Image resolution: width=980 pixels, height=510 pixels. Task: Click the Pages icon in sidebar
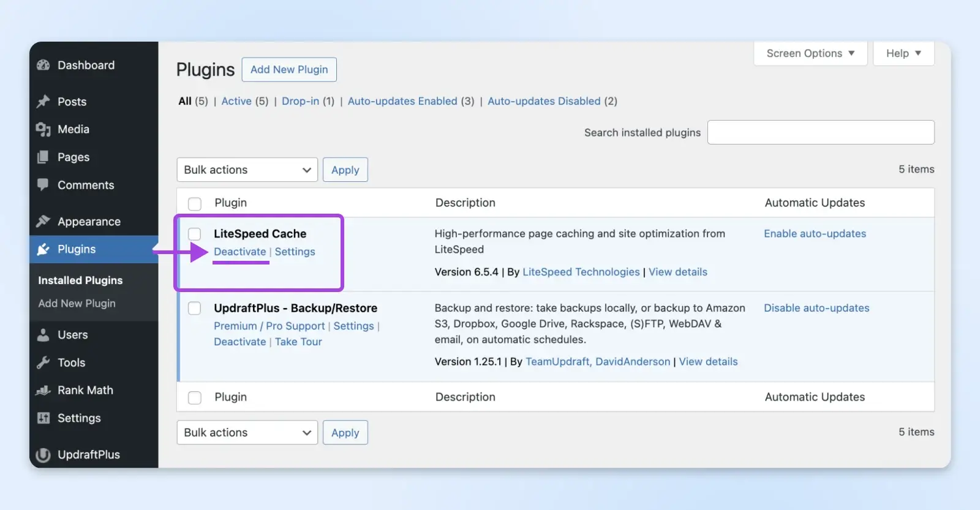(x=43, y=157)
